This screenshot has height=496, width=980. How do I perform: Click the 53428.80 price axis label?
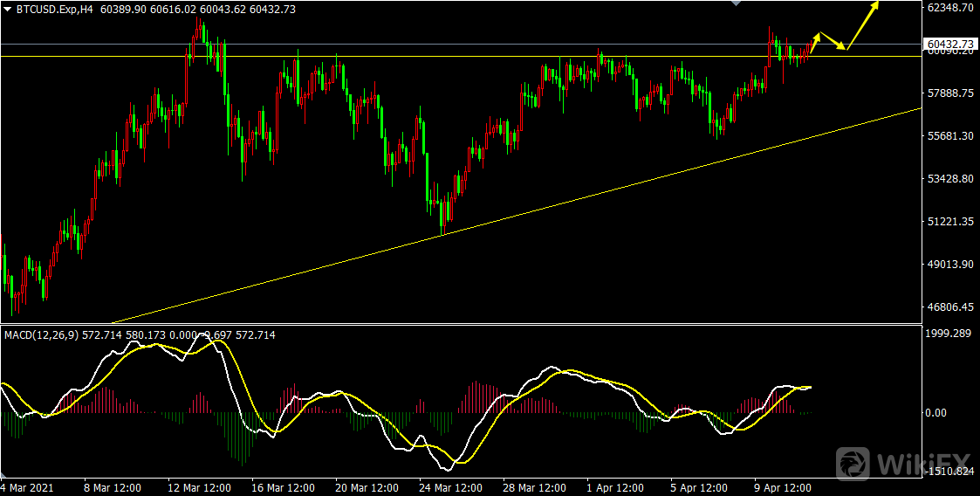tap(950, 179)
